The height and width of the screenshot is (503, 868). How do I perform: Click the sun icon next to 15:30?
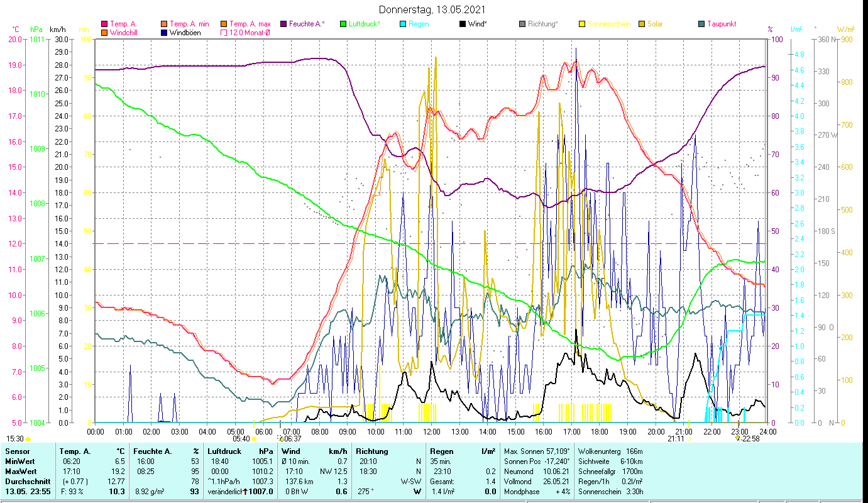[28, 439]
